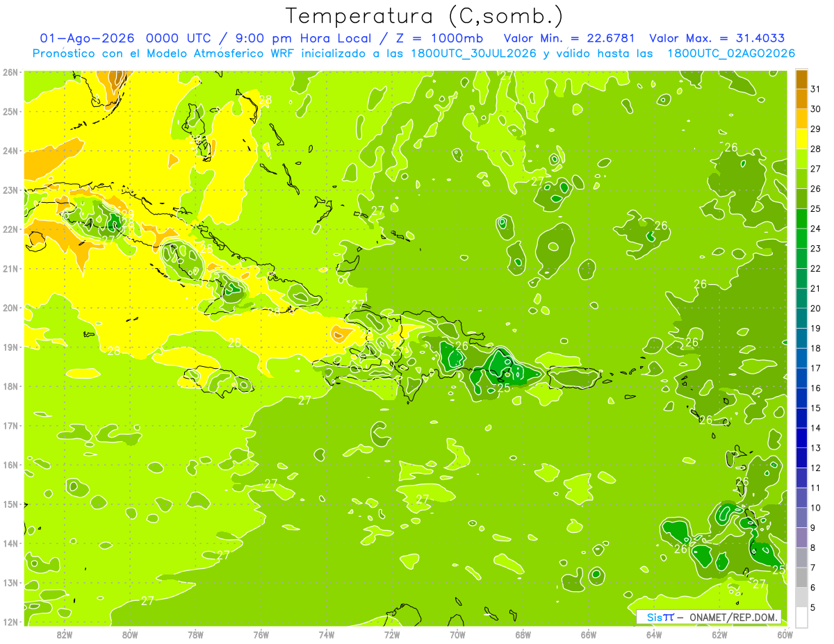This screenshot has height=644, width=834.
Task: Click the "Valor Min. = 22.6781" text
Action: [x=570, y=38]
